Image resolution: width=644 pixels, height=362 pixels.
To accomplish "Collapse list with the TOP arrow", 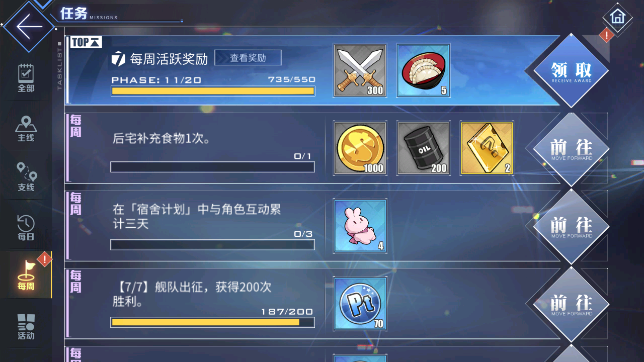I will (x=86, y=42).
